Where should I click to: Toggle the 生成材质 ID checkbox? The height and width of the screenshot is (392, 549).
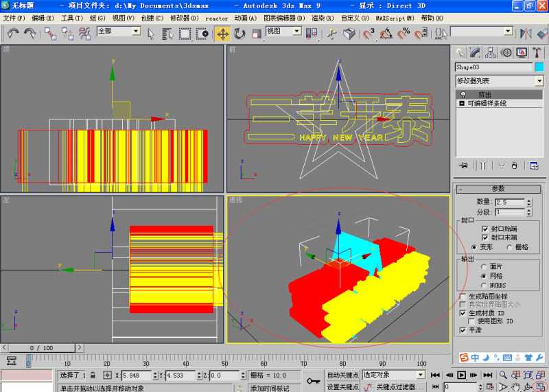[463, 313]
